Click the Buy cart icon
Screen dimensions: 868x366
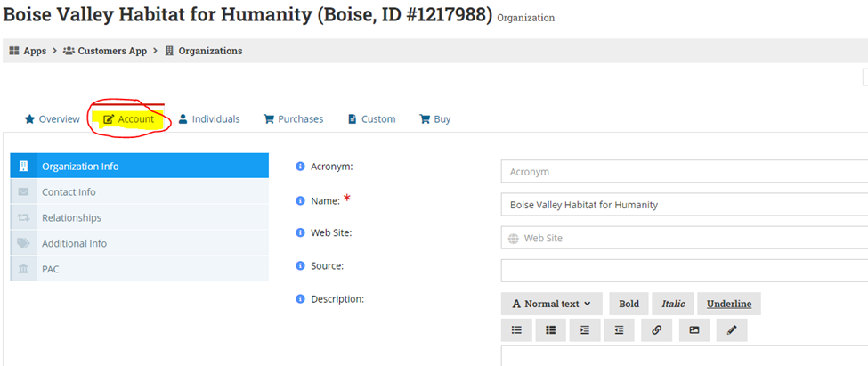(x=426, y=119)
